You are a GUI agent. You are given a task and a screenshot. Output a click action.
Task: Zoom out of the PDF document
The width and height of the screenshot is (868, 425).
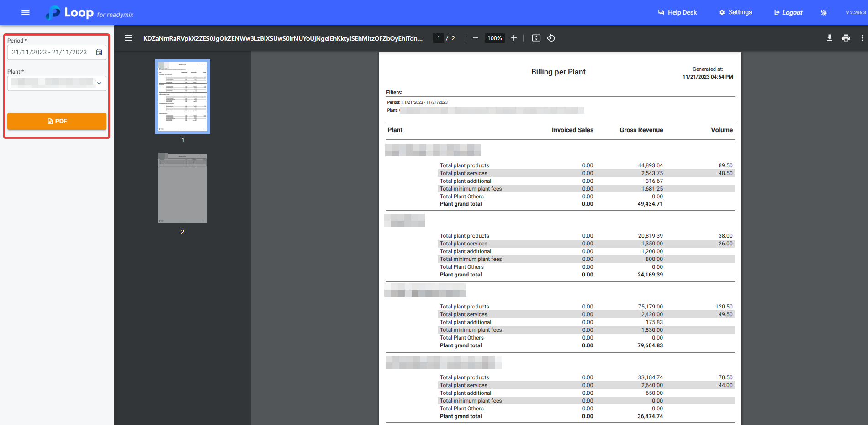(x=475, y=38)
